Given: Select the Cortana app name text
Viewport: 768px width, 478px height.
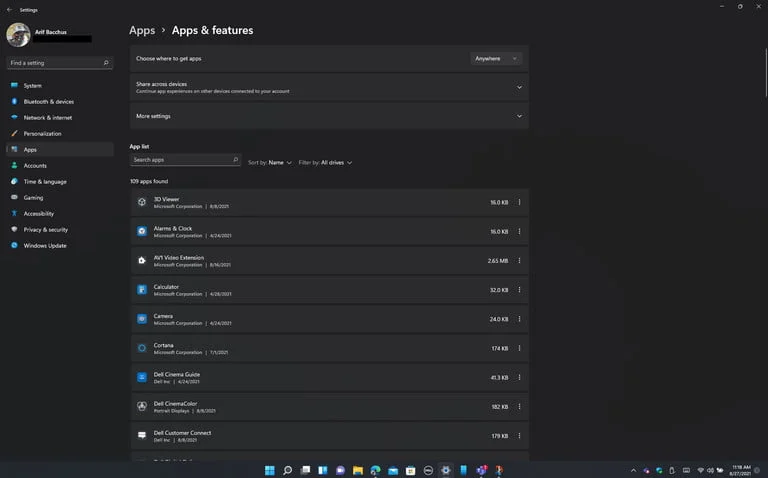Looking at the screenshot, I should (x=164, y=345).
